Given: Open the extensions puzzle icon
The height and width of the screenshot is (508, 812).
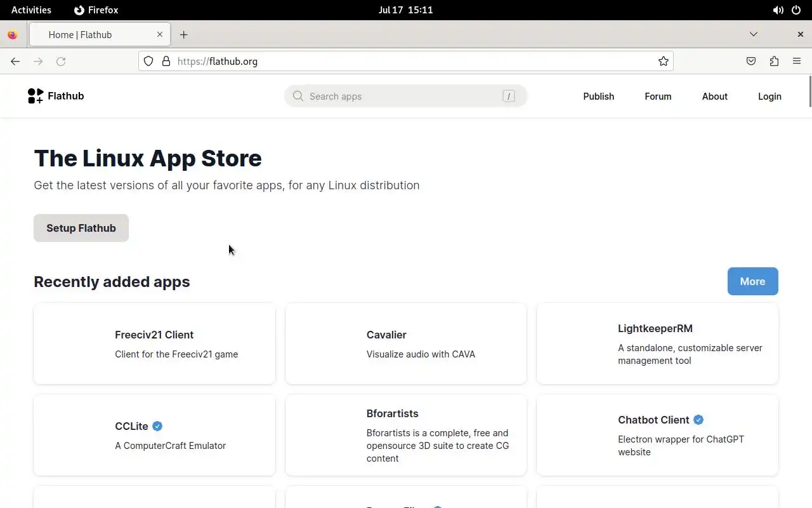Looking at the screenshot, I should coord(774,61).
